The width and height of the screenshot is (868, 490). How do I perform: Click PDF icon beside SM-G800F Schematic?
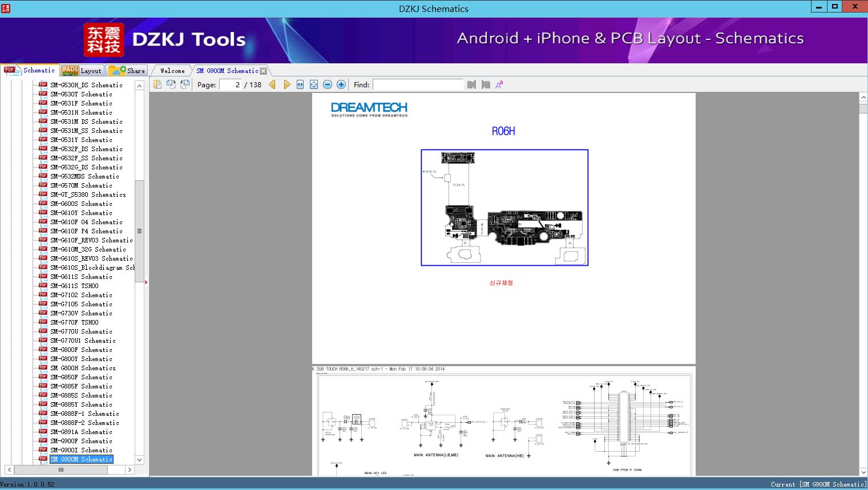pyautogui.click(x=43, y=350)
